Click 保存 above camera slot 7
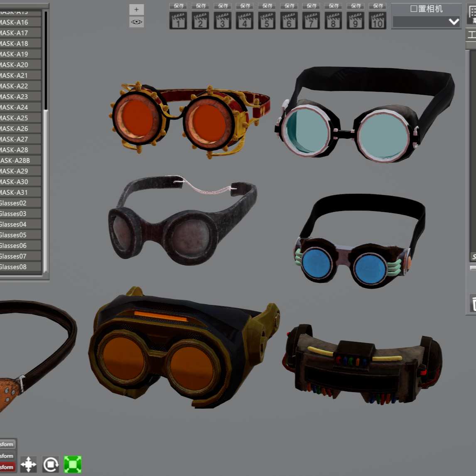476x476 pixels. pos(311,6)
